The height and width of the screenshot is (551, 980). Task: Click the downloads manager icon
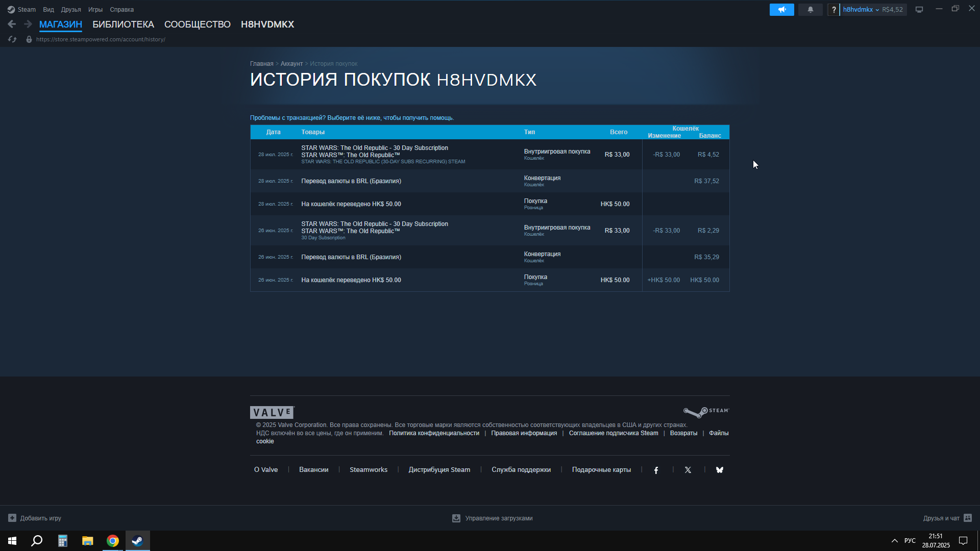pyautogui.click(x=456, y=518)
